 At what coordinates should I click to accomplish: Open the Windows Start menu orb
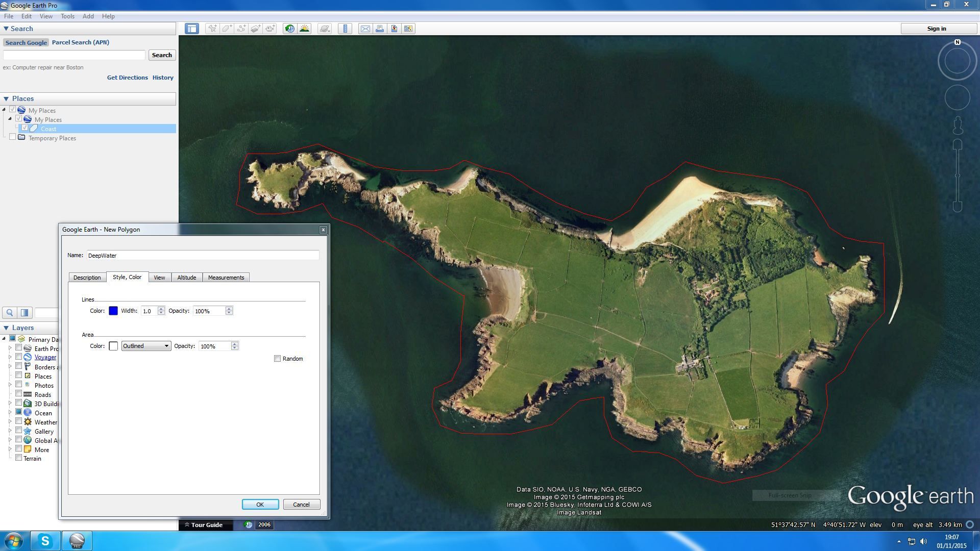[x=13, y=541]
